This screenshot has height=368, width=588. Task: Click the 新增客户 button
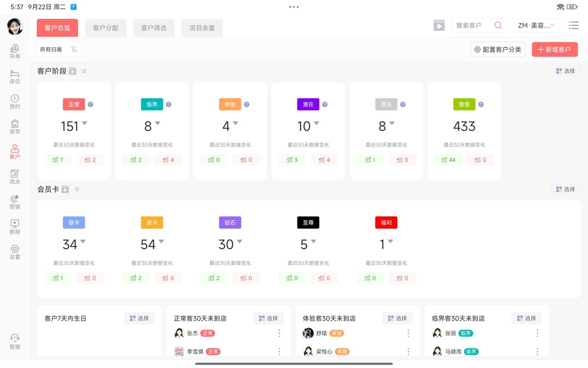(x=555, y=50)
